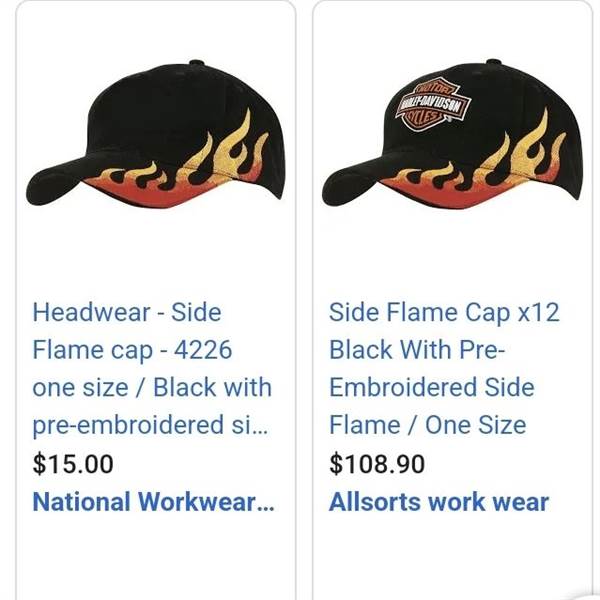Visit the Allsorts work wear seller link
Image resolution: width=600 pixels, height=600 pixels.
[x=439, y=502]
